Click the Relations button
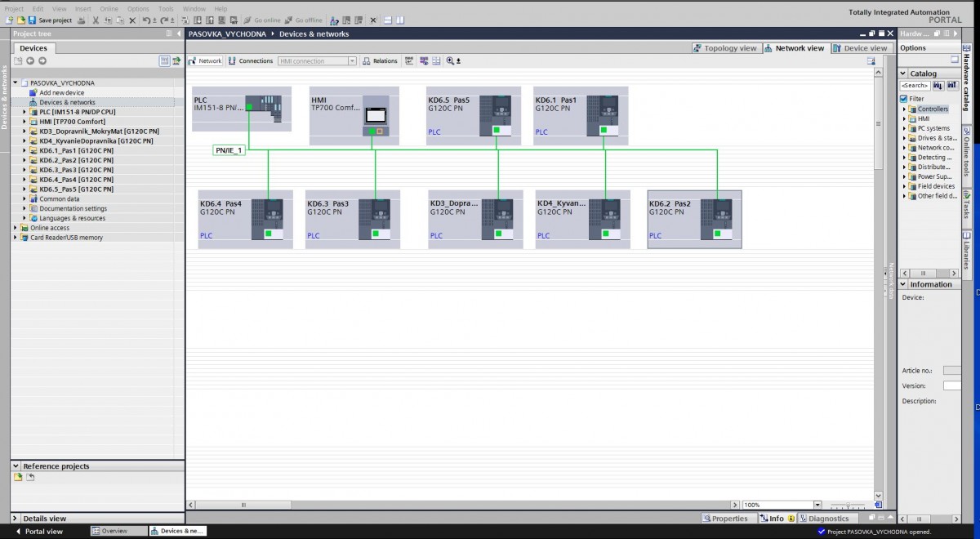The width and height of the screenshot is (980, 539). point(380,61)
